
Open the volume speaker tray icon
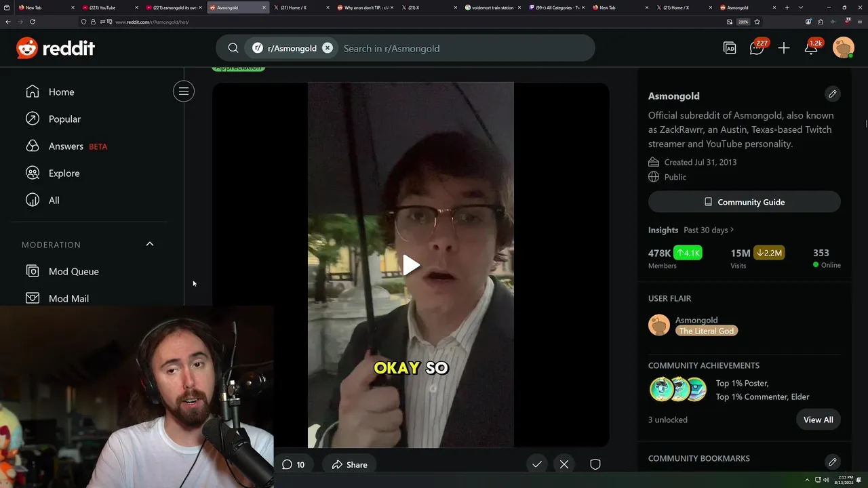click(x=826, y=480)
